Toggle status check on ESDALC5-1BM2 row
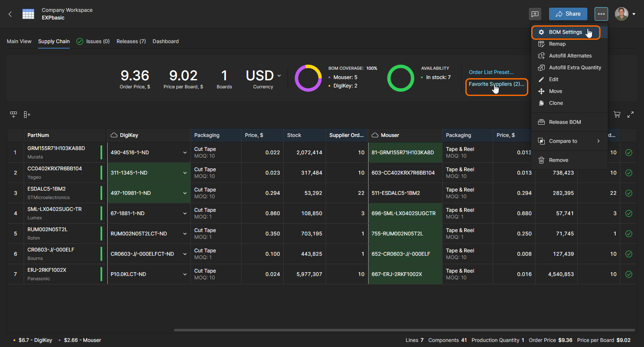 [628, 193]
